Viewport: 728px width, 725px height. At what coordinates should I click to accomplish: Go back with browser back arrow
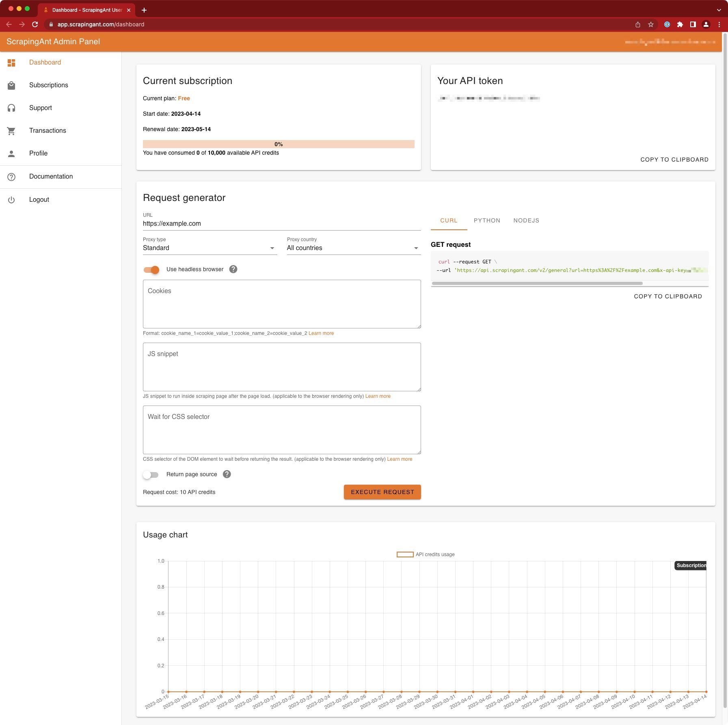[x=9, y=24]
